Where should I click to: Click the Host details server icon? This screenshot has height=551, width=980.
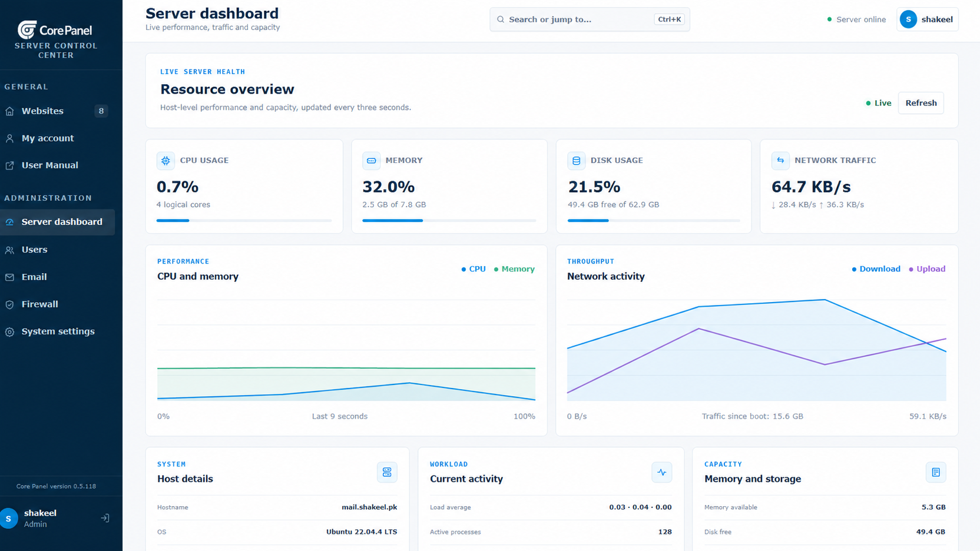pos(387,472)
